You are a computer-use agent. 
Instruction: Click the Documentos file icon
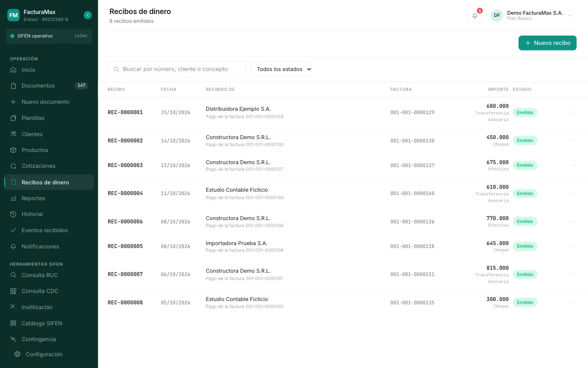point(13,86)
